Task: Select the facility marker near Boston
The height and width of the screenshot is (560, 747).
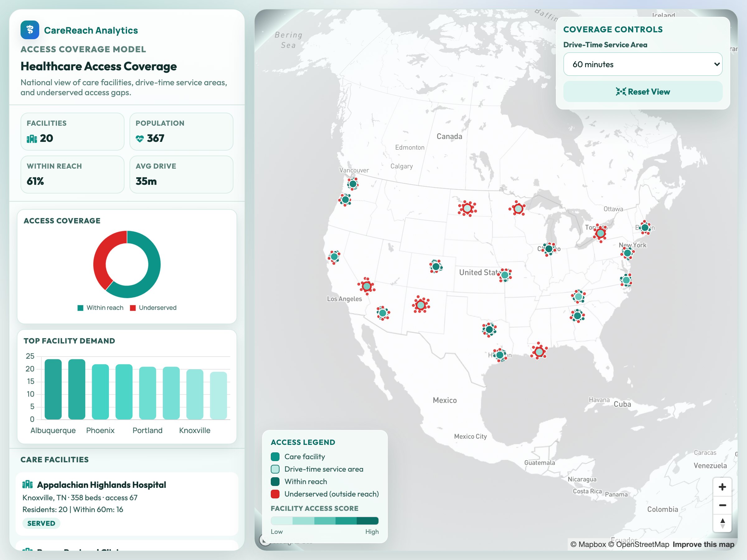Action: pyautogui.click(x=645, y=227)
